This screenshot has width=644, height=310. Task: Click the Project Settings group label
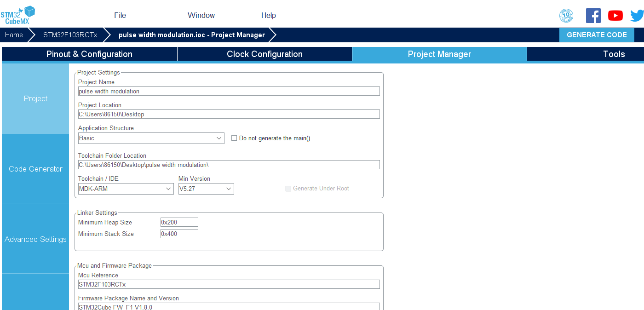point(98,72)
